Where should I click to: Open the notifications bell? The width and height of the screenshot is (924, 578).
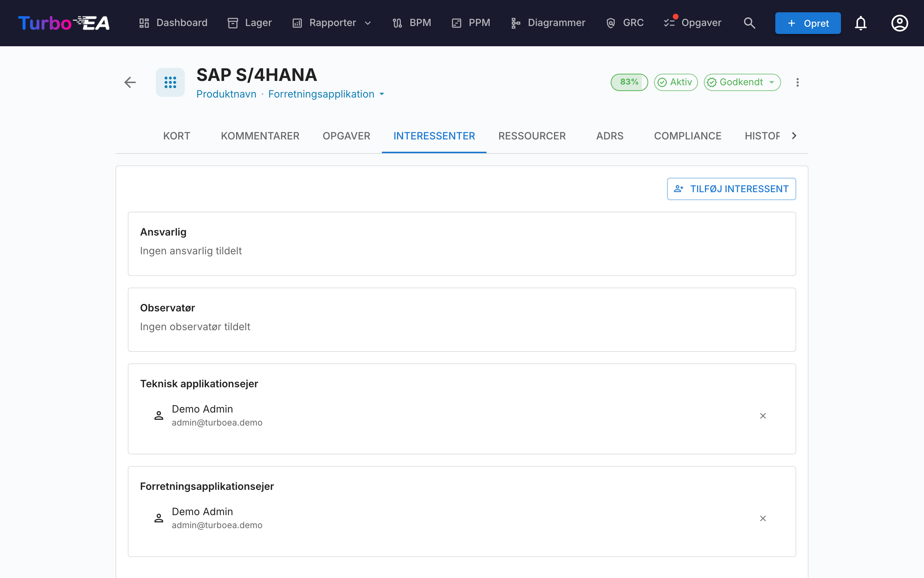click(x=860, y=23)
